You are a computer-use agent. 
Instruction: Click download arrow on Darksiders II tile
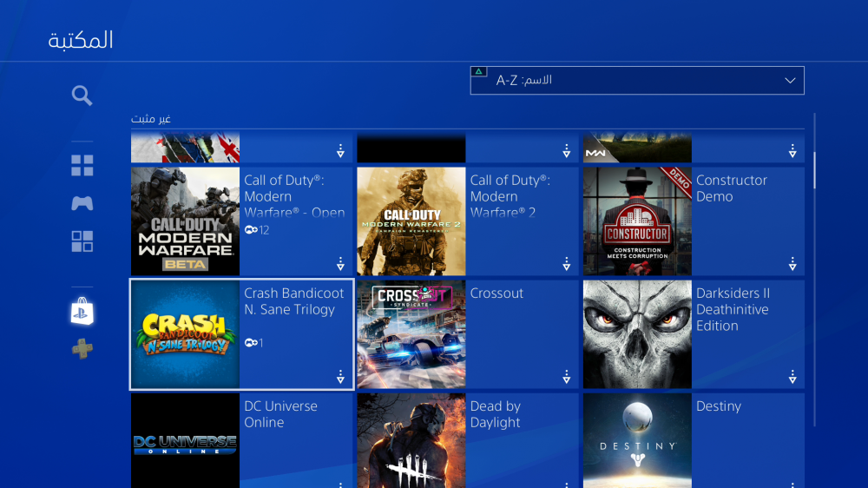[x=792, y=377]
